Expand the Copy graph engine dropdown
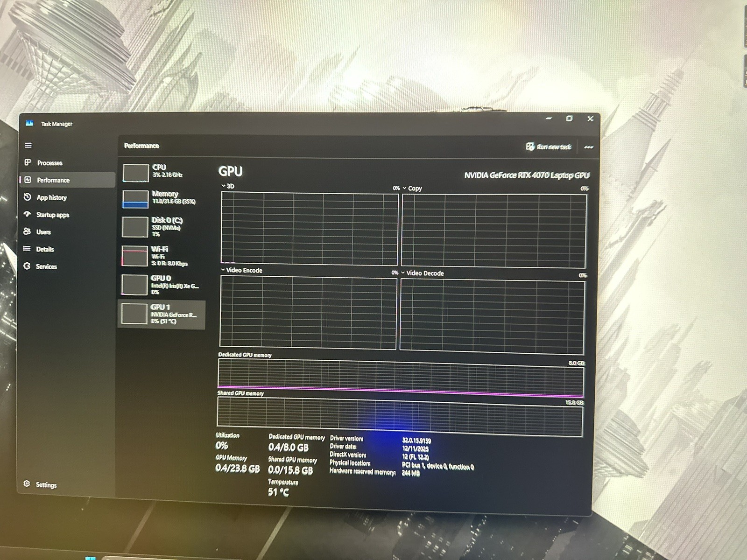Image resolution: width=747 pixels, height=560 pixels. 404,188
